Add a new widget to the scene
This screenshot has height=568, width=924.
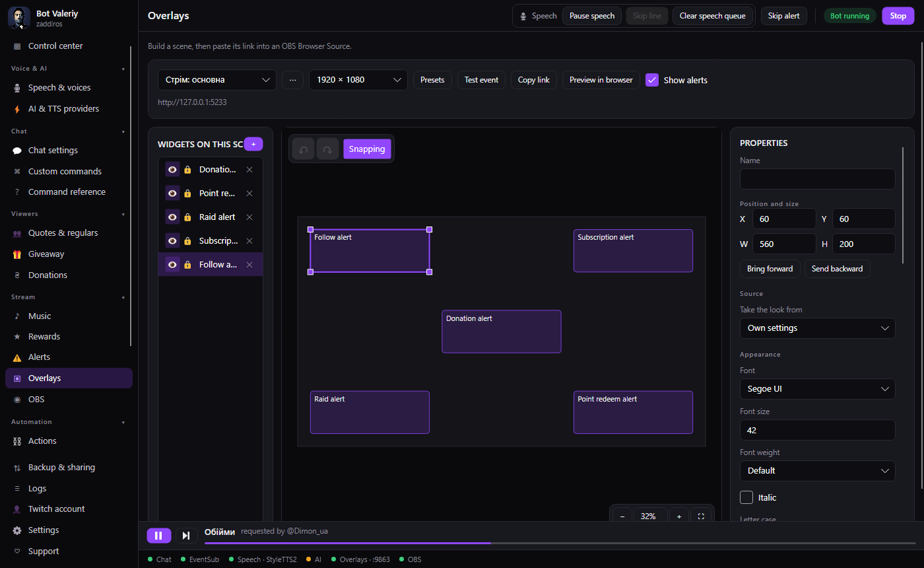point(253,144)
